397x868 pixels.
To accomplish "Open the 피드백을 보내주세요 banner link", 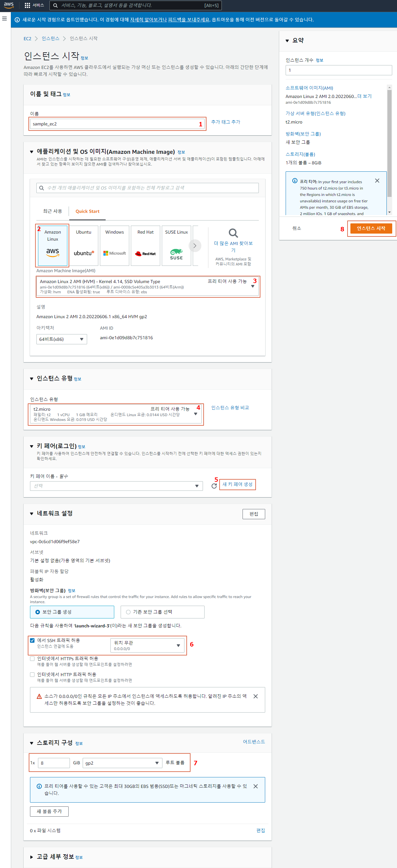I will point(189,19).
